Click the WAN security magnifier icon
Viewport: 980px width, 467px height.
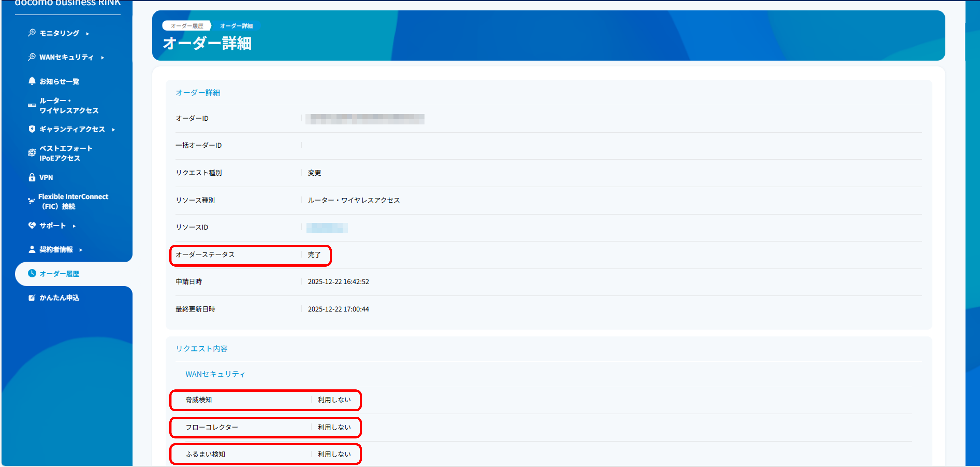[32, 57]
